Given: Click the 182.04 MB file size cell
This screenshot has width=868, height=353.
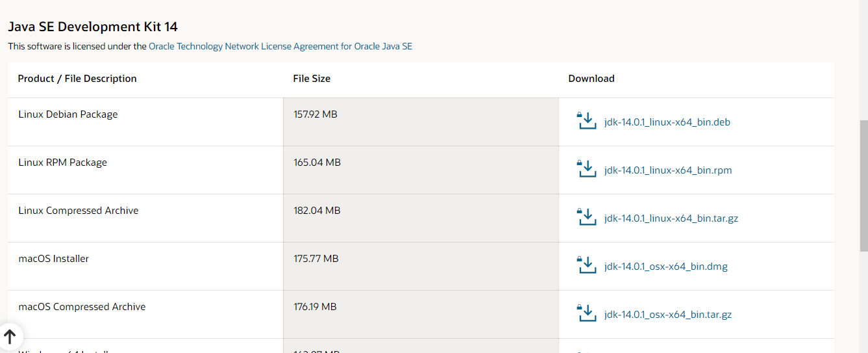Looking at the screenshot, I should [x=317, y=211].
